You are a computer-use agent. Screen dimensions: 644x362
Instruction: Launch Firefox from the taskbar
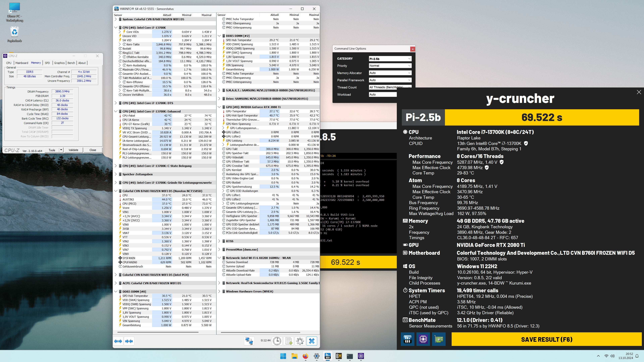pyautogui.click(x=305, y=356)
